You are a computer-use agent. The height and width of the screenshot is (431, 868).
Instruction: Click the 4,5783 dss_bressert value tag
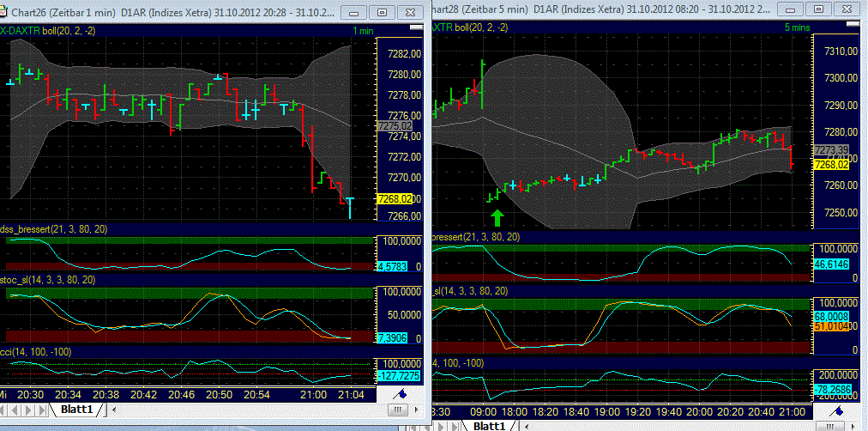point(391,267)
